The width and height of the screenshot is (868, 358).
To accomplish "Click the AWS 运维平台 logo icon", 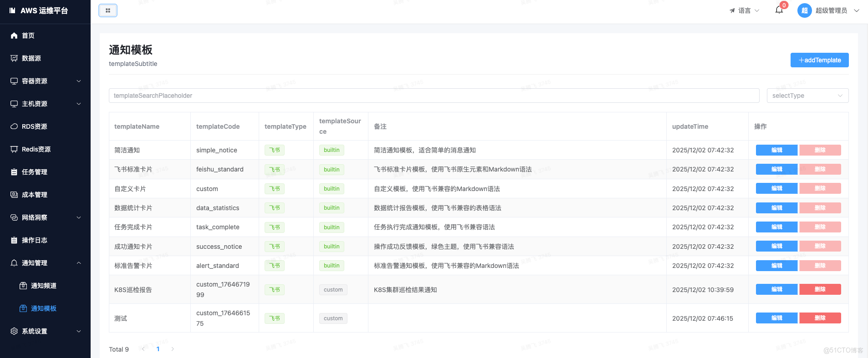I will click(12, 10).
